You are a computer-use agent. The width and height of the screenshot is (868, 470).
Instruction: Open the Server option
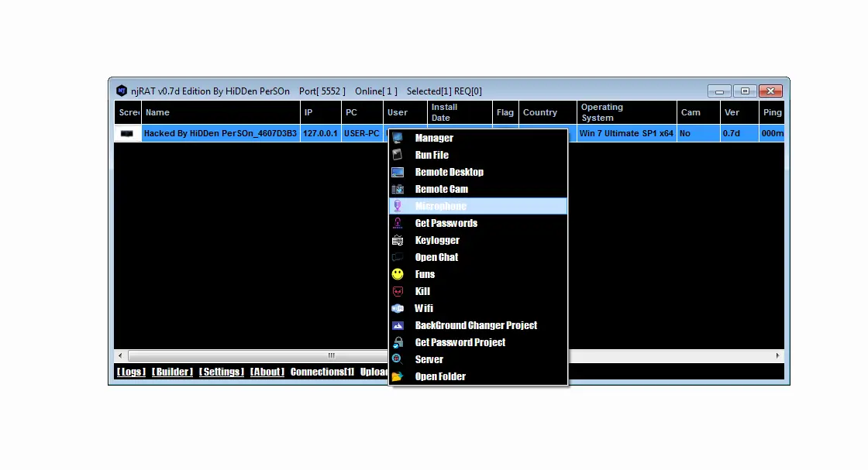click(428, 359)
